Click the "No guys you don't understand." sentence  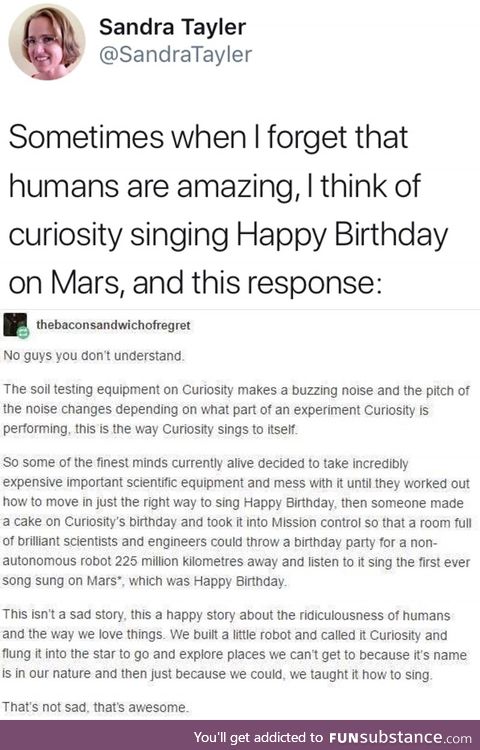[x=94, y=356]
